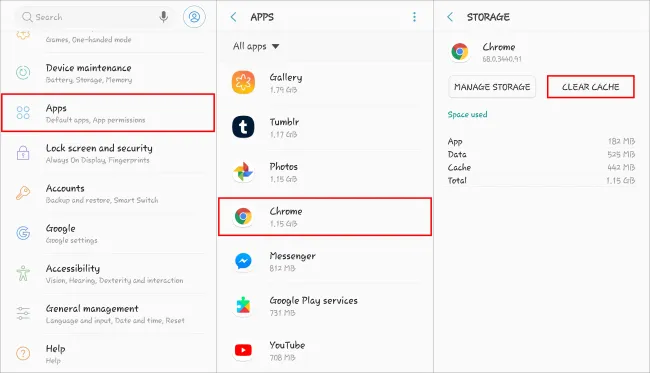This screenshot has height=373, width=650.
Task: Tap the magnifier icon in Search bar
Action: [27, 17]
